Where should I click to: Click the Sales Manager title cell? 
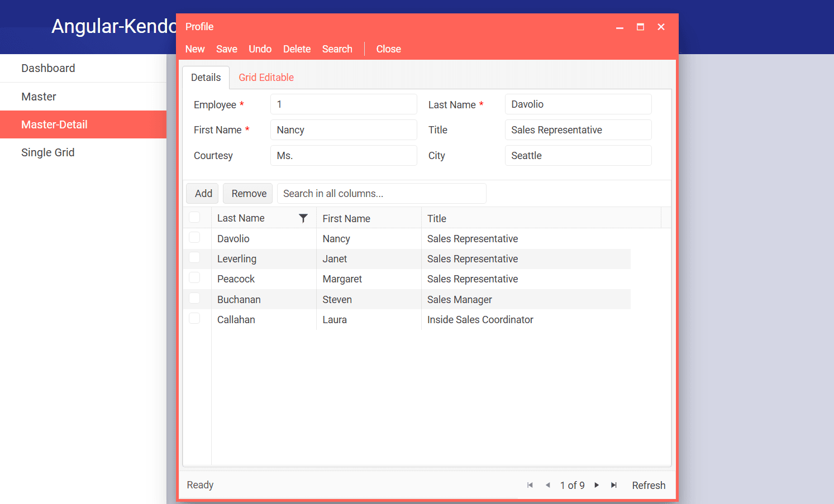pyautogui.click(x=526, y=300)
